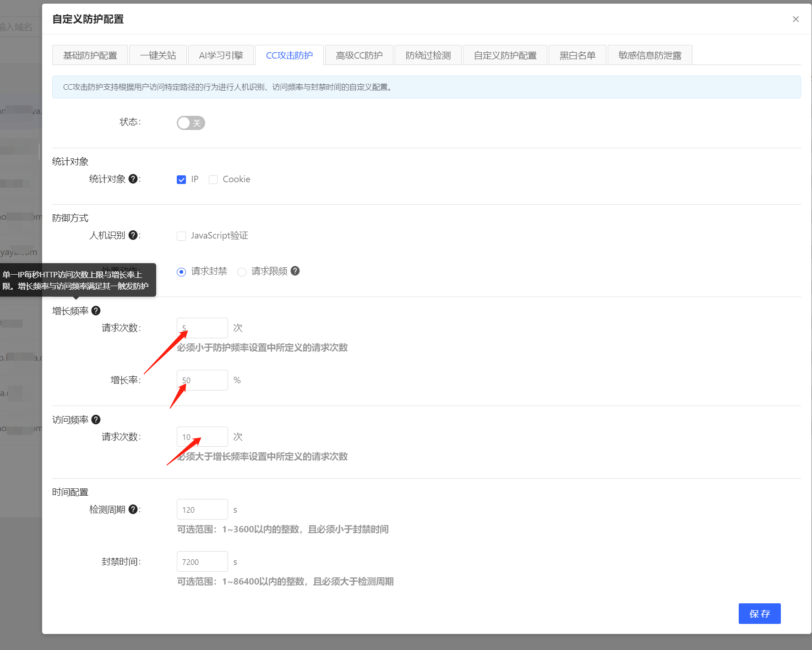Viewport: 812px width, 650px height.
Task: Enable the Cookie statistics checkbox
Action: 213,179
